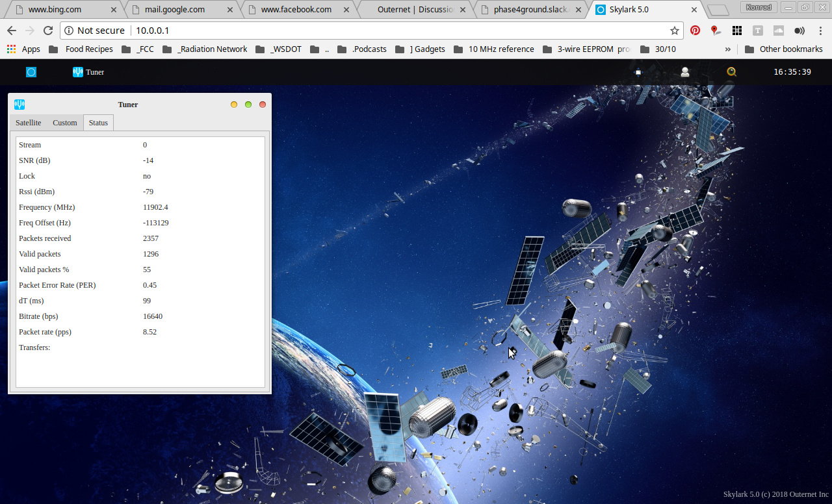Screen dimensions: 832x504
Task: Switch to the Custom tab
Action: 65,123
